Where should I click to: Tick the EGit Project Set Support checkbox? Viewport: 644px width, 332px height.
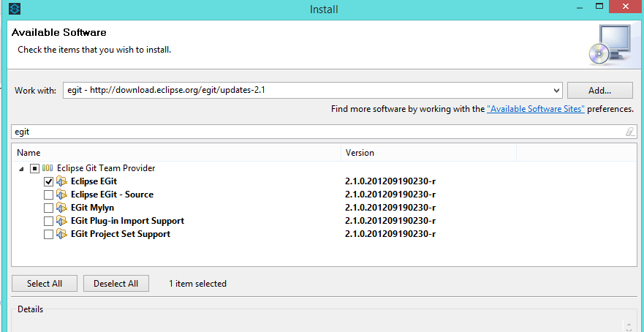tap(48, 234)
